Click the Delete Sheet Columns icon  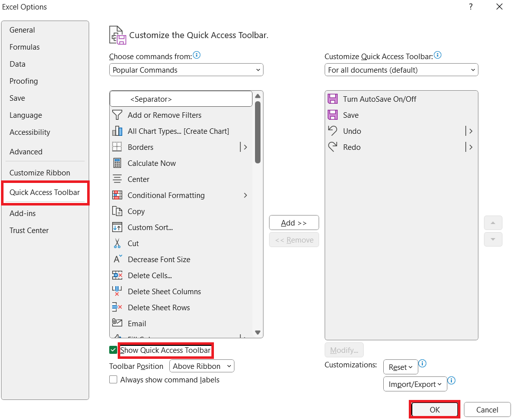click(117, 291)
